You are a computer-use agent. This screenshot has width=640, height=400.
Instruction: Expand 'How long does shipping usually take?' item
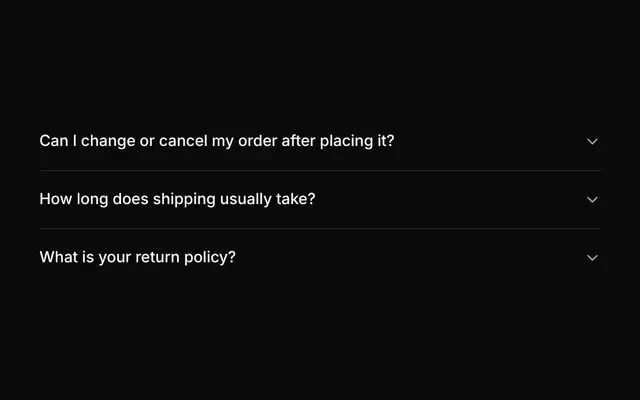[320, 199]
